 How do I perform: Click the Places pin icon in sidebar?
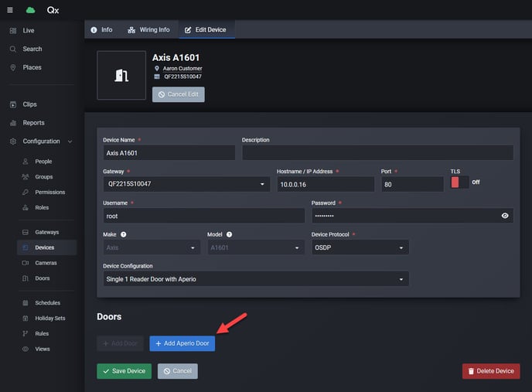coord(13,67)
